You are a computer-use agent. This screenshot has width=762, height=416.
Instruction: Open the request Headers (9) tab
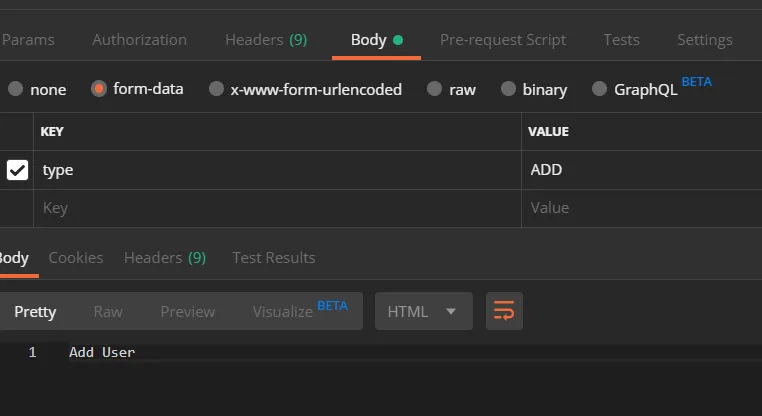266,40
